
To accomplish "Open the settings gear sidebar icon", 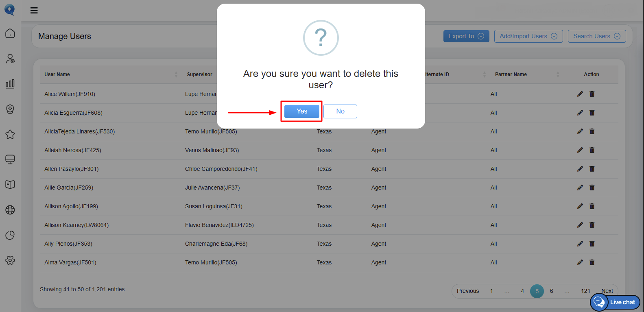I will point(10,260).
